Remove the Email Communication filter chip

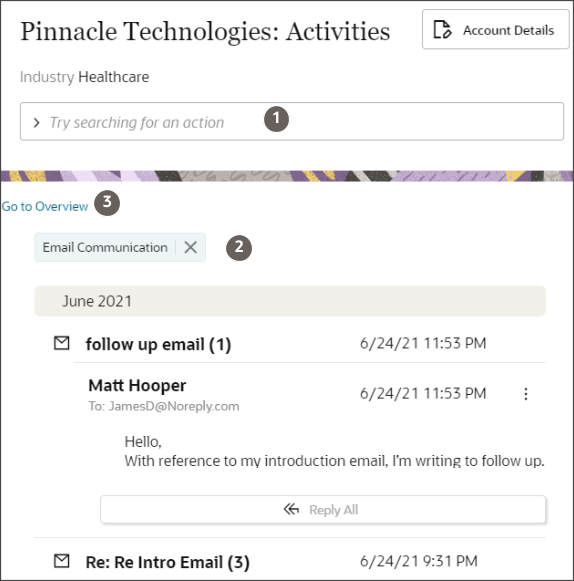[x=190, y=247]
